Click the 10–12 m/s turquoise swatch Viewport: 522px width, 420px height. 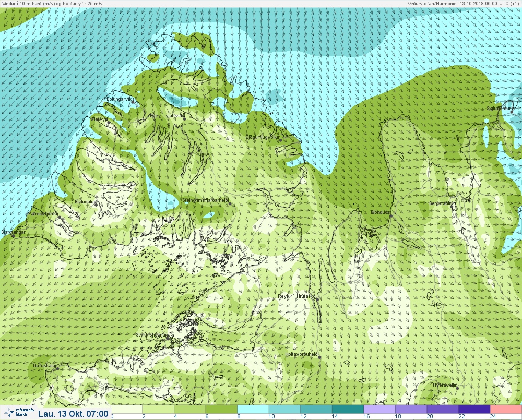click(x=284, y=409)
